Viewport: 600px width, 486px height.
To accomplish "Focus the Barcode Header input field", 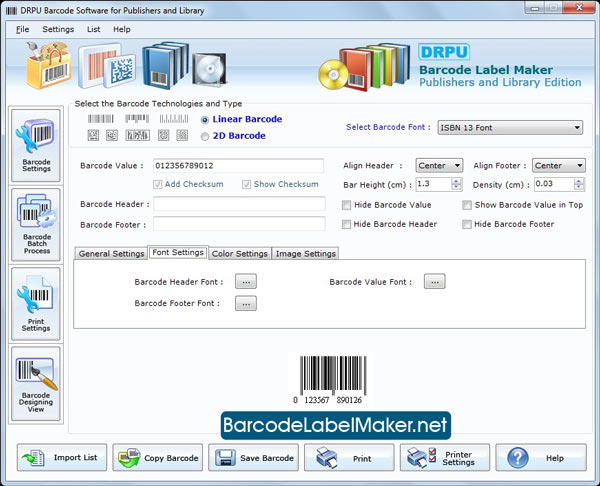I will (239, 204).
